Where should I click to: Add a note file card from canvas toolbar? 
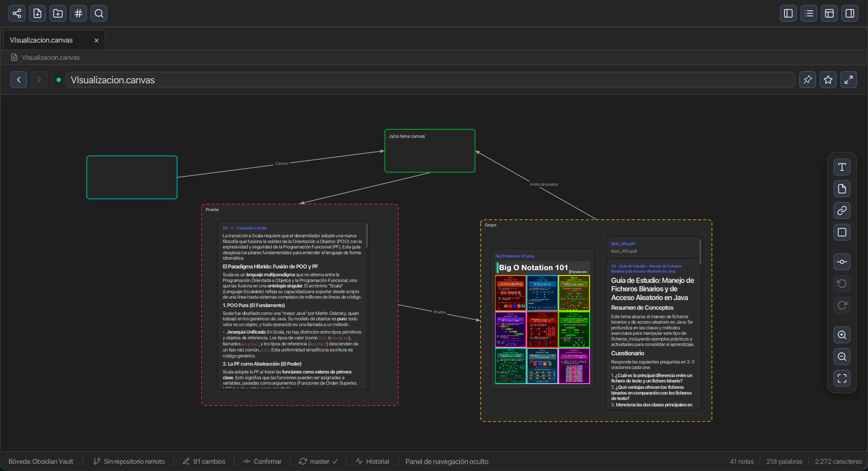pyautogui.click(x=842, y=189)
